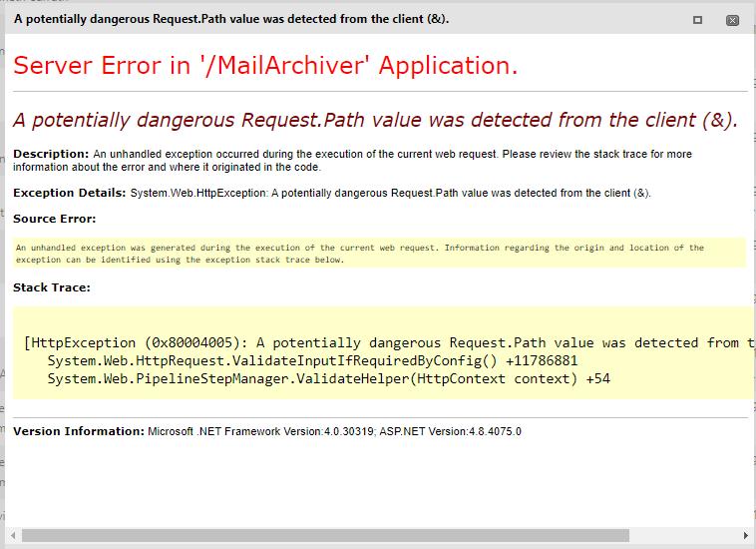Click the 'Exception Details:' label
The image size is (756, 549).
[x=70, y=193]
